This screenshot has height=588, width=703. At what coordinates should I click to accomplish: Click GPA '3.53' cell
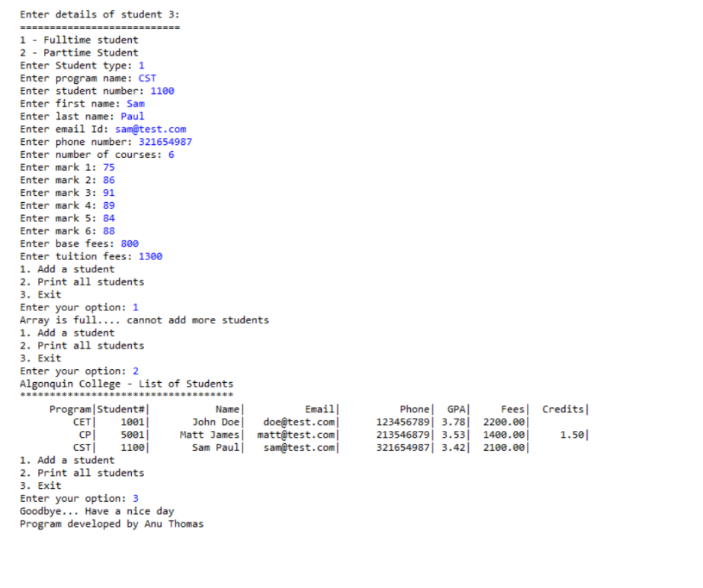coord(453,435)
